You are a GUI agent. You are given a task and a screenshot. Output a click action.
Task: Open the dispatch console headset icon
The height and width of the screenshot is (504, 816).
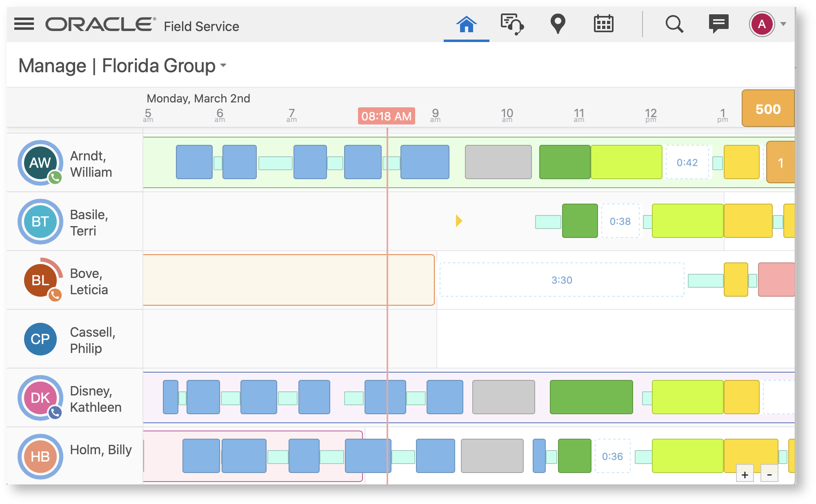512,24
